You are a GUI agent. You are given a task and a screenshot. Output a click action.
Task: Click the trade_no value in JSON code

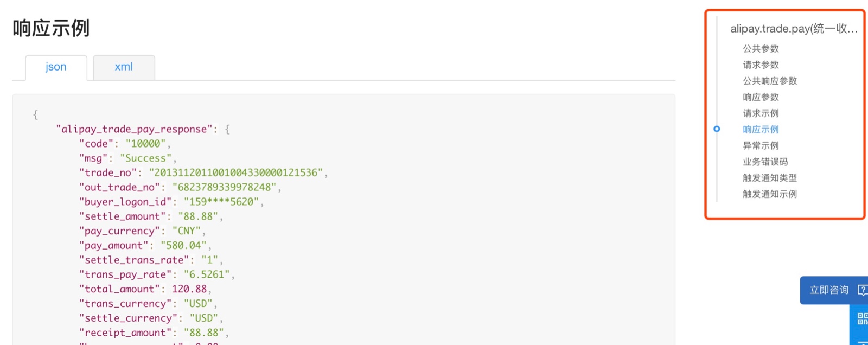236,173
